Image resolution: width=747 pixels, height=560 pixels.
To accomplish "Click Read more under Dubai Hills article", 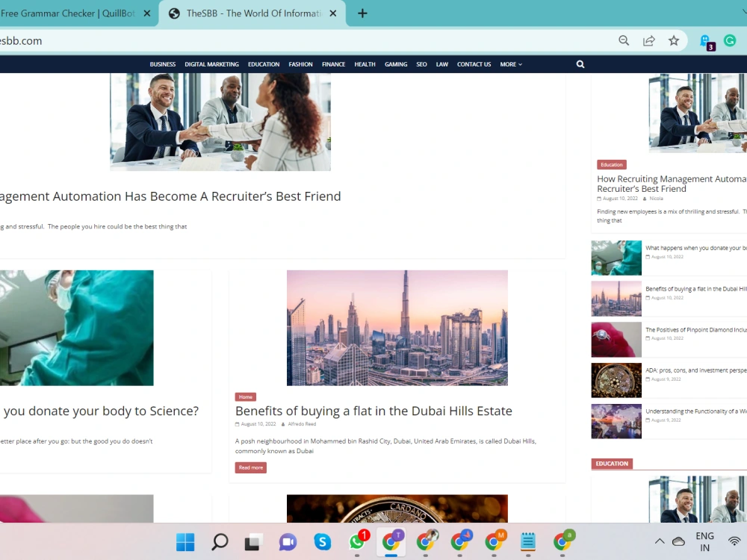I will pyautogui.click(x=250, y=467).
